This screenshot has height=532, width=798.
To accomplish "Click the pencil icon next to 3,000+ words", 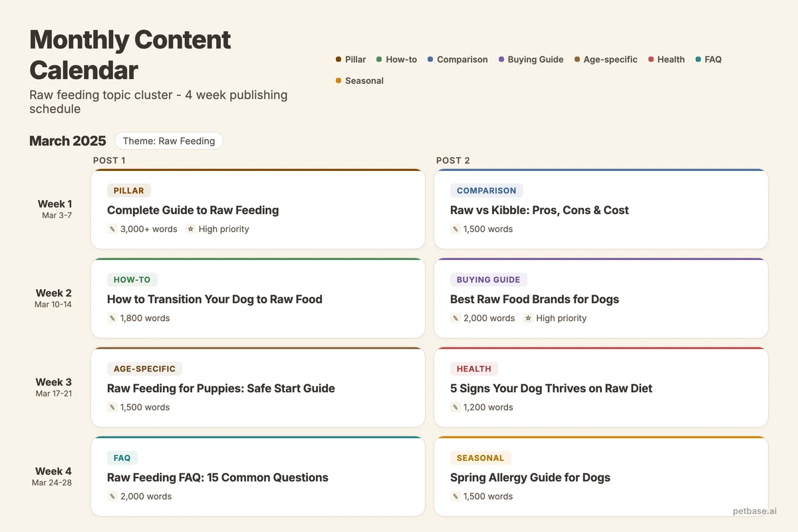I will pyautogui.click(x=112, y=228).
